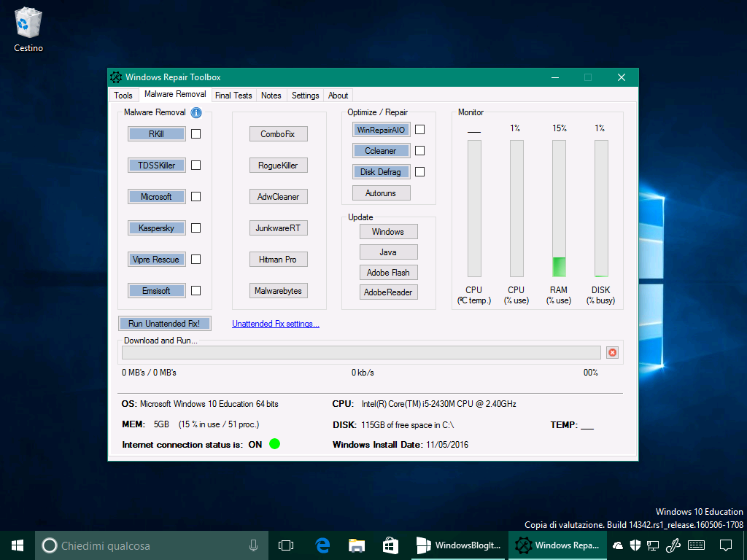Select the Malware Removal tab
Viewport: 747px width, 560px height.
(175, 94)
